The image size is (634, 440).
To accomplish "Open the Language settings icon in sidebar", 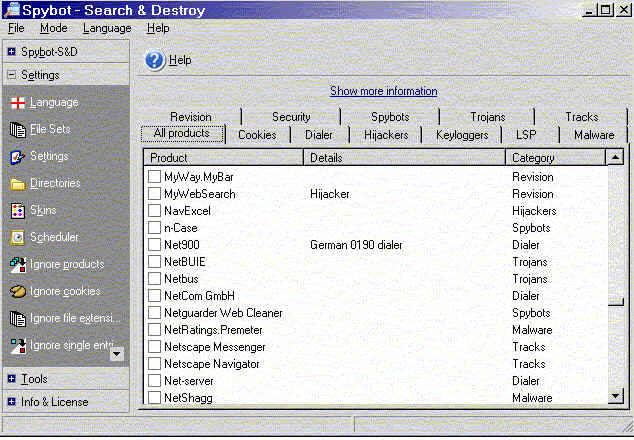I will pos(18,103).
